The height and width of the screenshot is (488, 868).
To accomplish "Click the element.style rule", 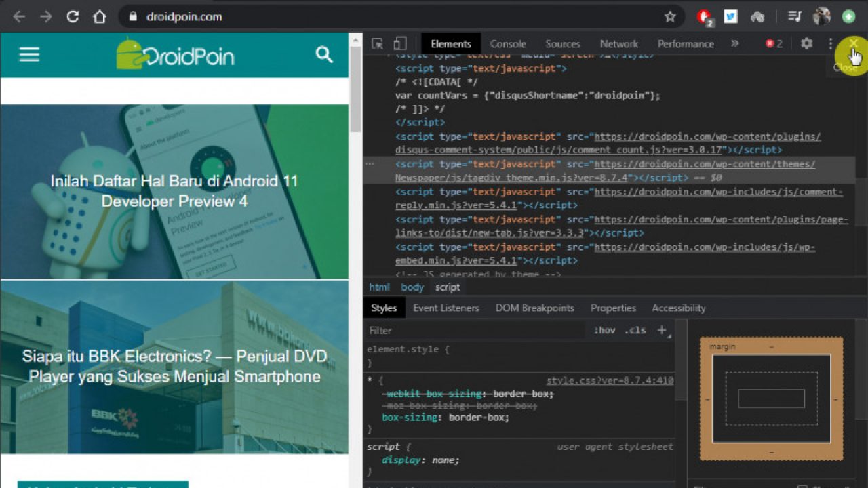I will pos(408,350).
